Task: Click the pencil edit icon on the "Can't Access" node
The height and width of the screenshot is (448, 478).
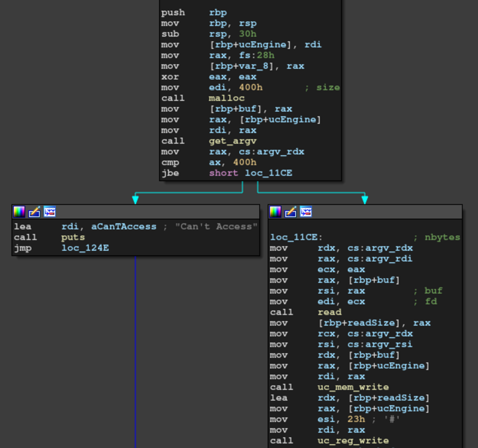Action: [x=35, y=211]
